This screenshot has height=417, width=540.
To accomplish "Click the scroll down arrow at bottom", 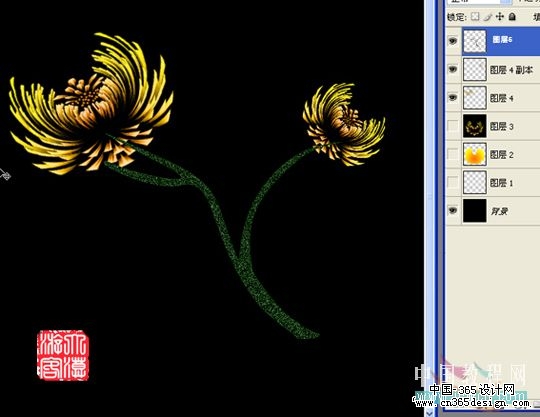I will point(430,412).
